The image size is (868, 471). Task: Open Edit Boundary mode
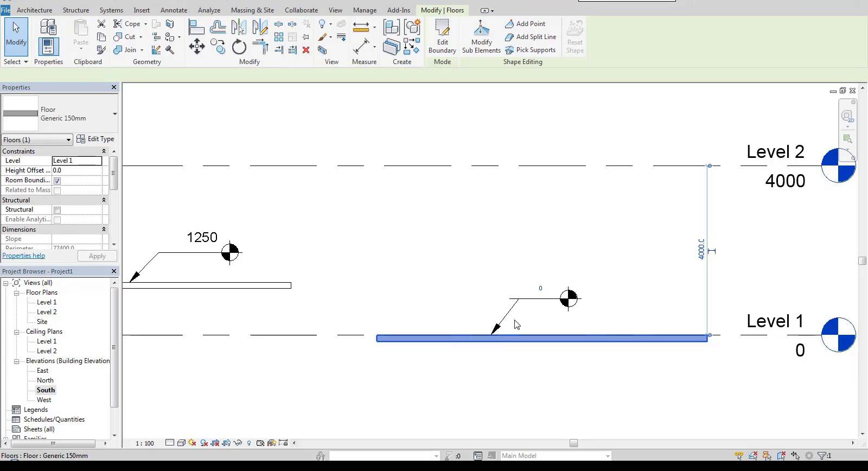coord(442,36)
